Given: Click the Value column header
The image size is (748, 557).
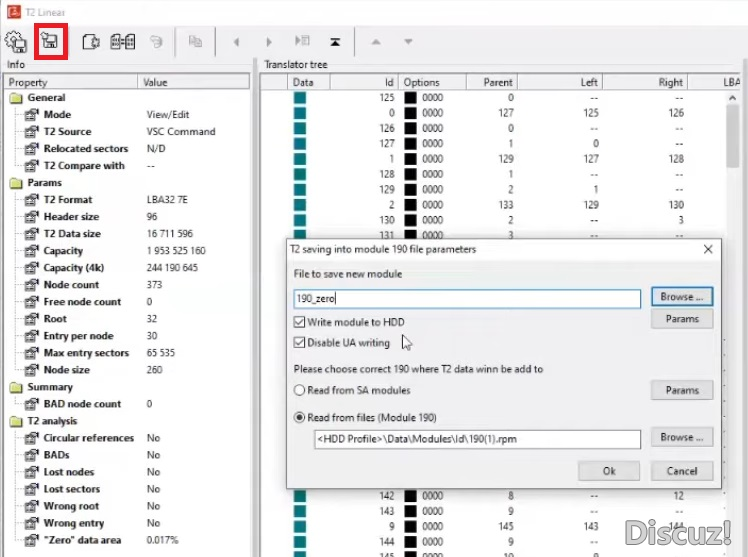Looking at the screenshot, I should 193,83.
